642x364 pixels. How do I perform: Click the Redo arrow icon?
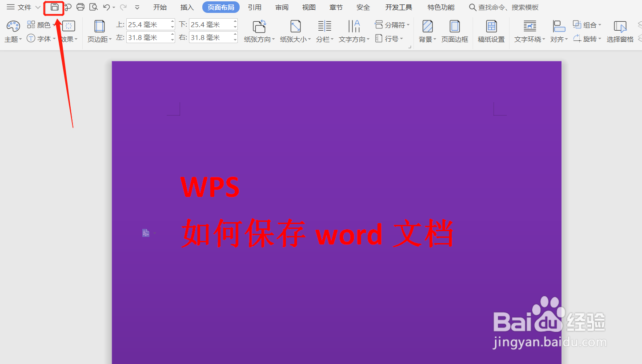[123, 7]
